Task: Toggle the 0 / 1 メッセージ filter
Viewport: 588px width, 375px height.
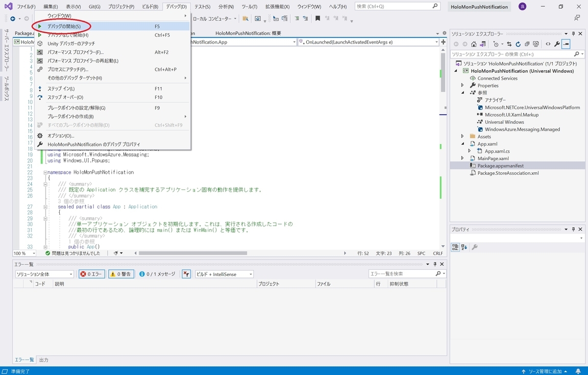Action: [157, 274]
